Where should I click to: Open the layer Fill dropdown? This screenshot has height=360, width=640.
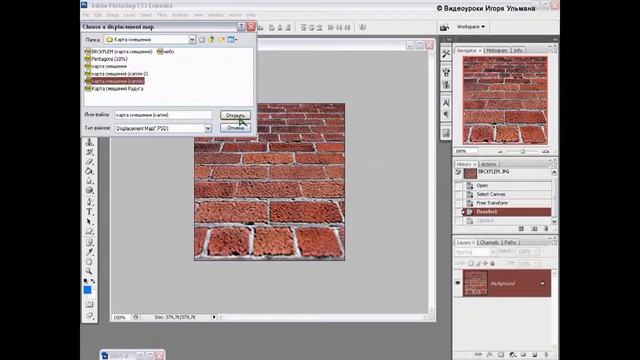[x=528, y=264]
